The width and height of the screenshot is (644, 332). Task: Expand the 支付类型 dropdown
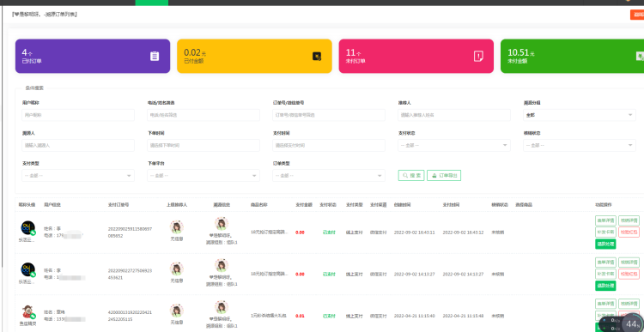(78, 176)
